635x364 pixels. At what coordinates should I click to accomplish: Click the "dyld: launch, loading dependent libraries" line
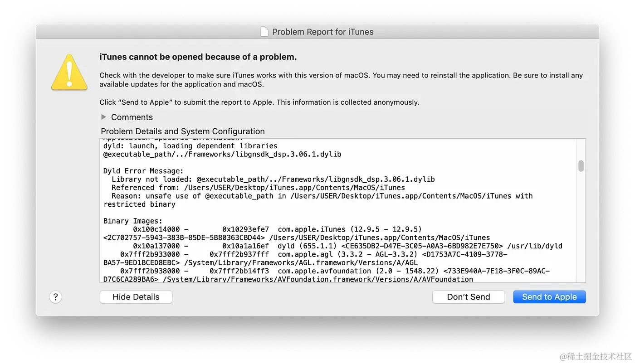pos(190,146)
